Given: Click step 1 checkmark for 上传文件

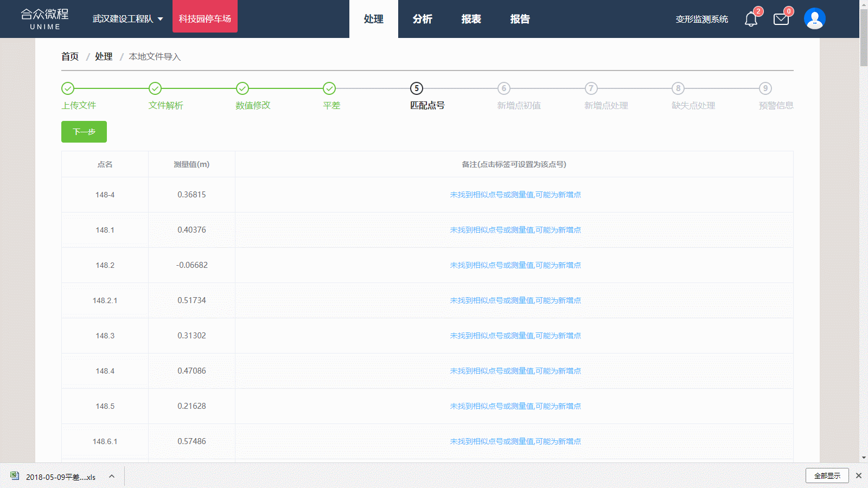Looking at the screenshot, I should pyautogui.click(x=68, y=88).
